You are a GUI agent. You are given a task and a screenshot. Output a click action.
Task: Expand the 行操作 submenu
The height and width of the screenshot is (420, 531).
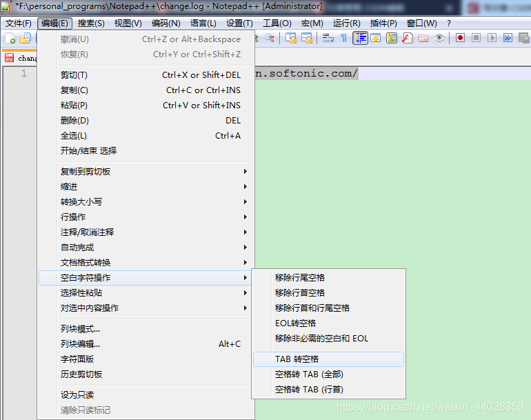click(x=146, y=217)
